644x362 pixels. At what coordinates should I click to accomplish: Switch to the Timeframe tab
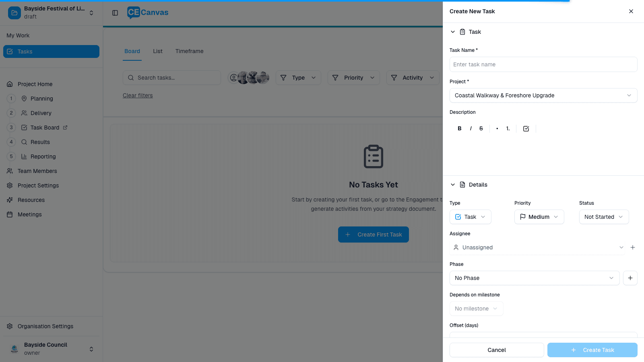(x=189, y=51)
